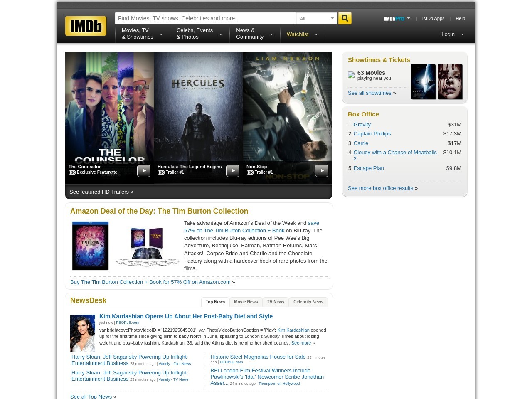Expand the Celebs, Events & Photos menu

click(221, 34)
